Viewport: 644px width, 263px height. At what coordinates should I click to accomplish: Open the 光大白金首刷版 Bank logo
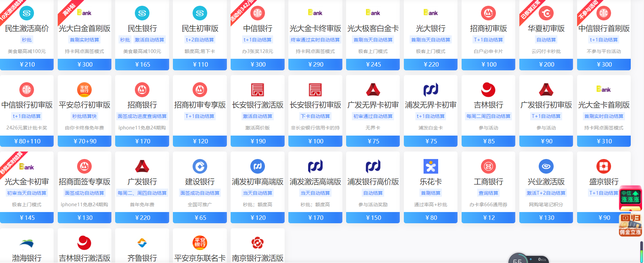point(84,13)
